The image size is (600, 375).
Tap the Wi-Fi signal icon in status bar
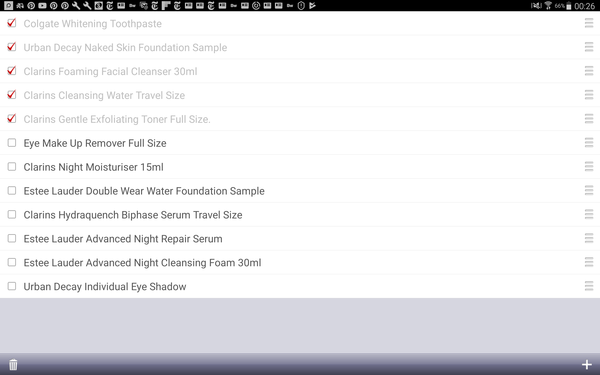[548, 5]
